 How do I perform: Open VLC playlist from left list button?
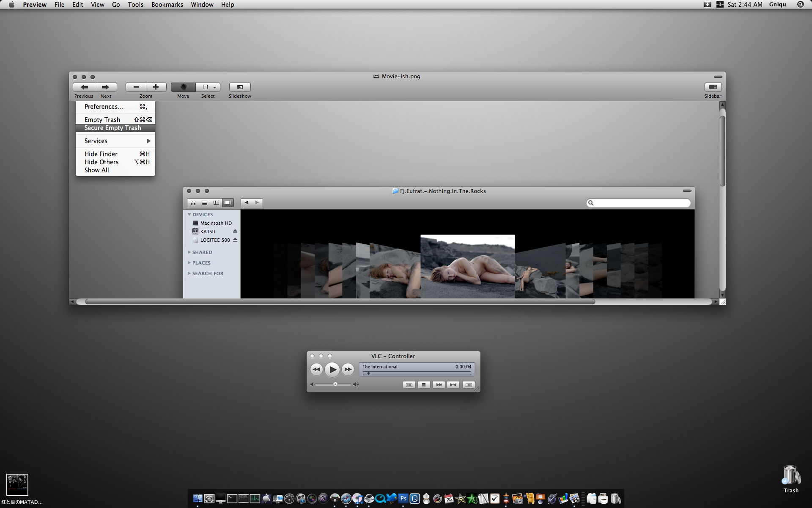pyautogui.click(x=409, y=385)
